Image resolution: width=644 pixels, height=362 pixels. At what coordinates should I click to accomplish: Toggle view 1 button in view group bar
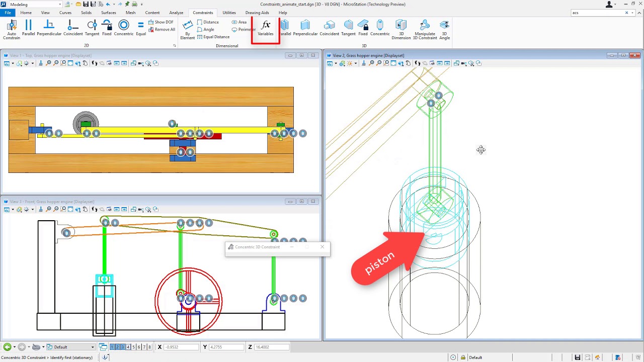(112, 347)
